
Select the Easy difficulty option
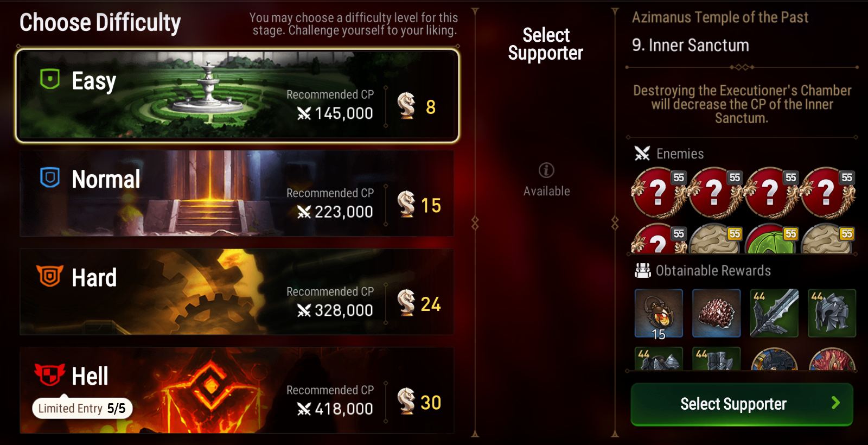coord(237,96)
